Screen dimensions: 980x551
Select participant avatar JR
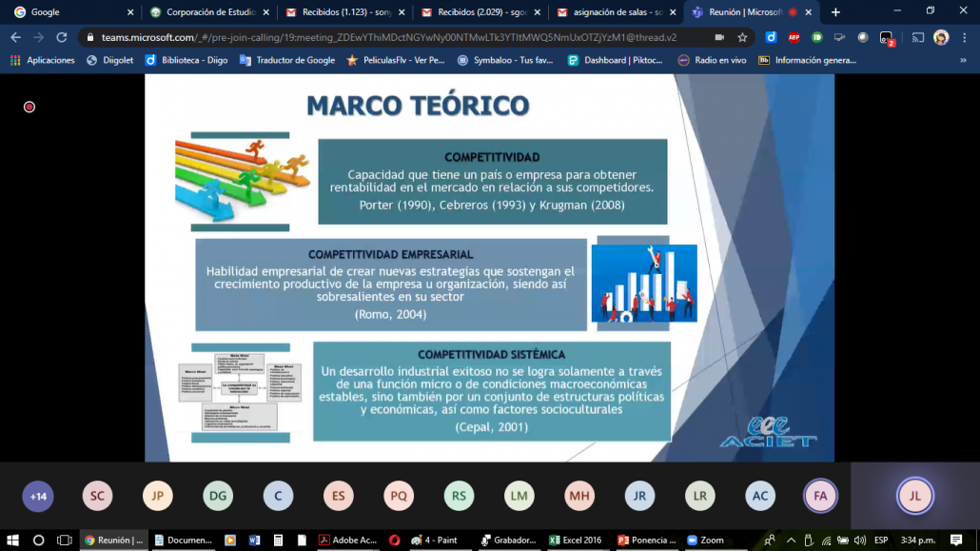(639, 496)
